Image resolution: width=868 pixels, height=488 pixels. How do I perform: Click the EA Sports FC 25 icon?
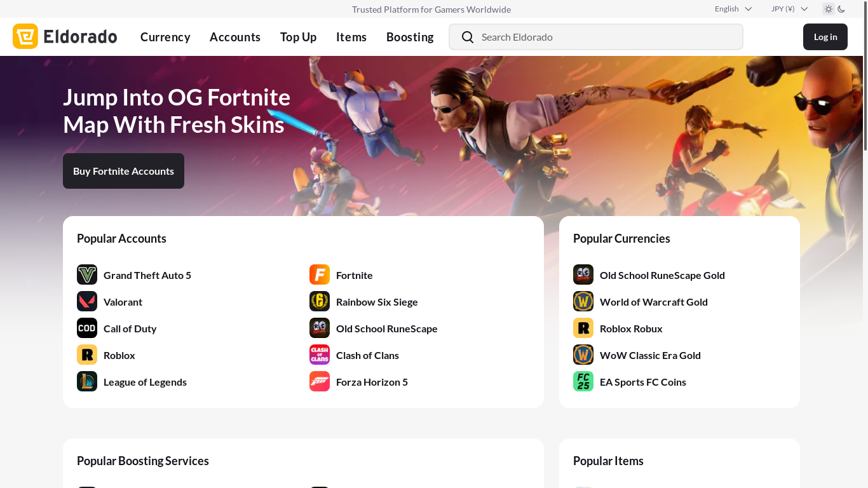click(583, 381)
